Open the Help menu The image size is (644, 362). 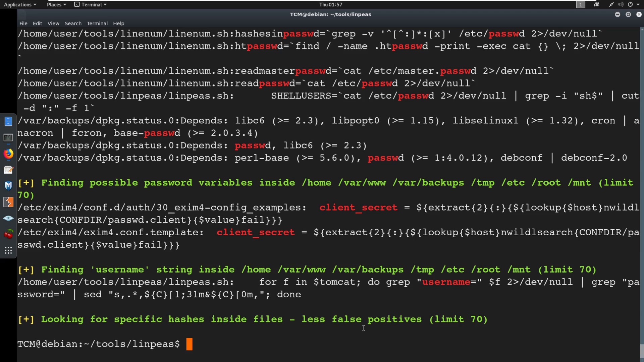tap(119, 23)
